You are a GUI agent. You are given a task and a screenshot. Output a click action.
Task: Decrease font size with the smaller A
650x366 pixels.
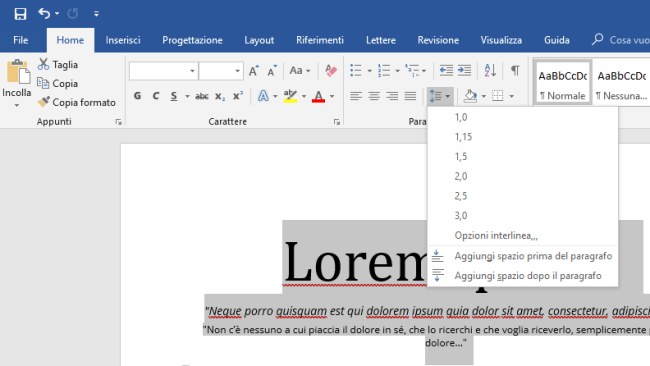pos(272,71)
